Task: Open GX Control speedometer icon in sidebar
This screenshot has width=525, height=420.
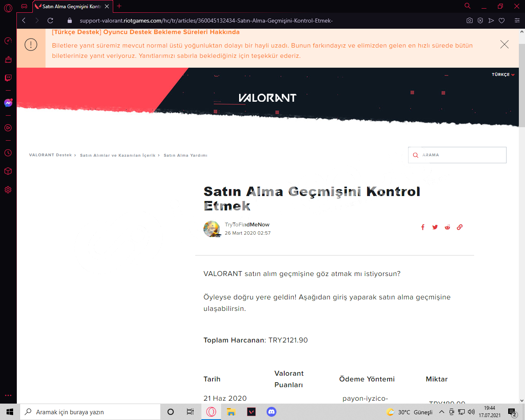Action: coord(8,41)
